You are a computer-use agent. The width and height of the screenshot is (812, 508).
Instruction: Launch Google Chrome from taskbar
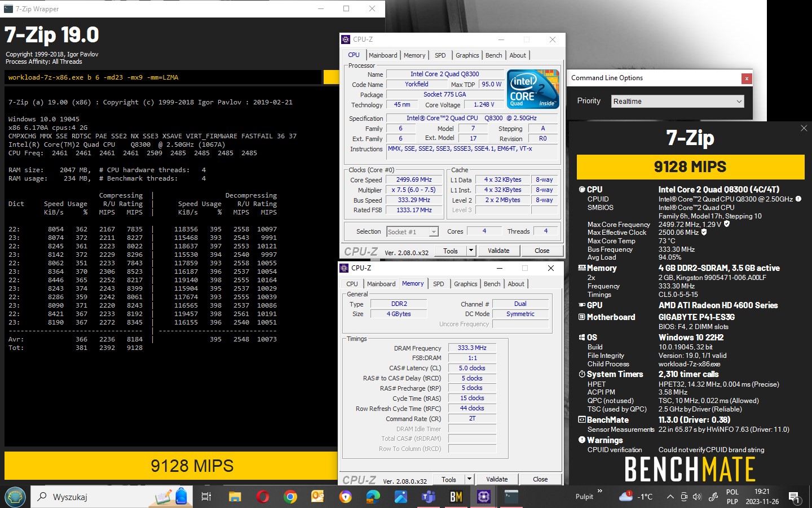pos(290,497)
